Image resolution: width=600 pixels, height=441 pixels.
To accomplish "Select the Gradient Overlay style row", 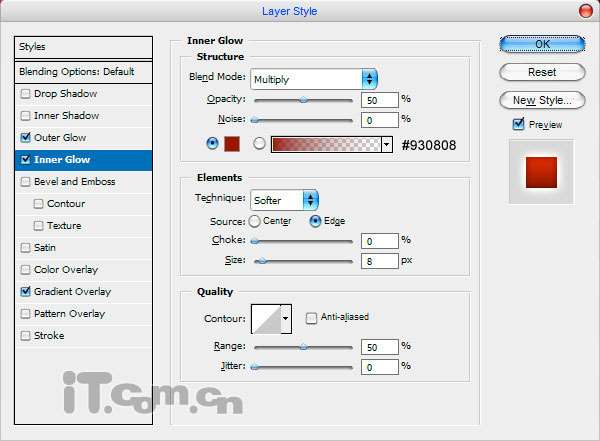I will tap(83, 292).
